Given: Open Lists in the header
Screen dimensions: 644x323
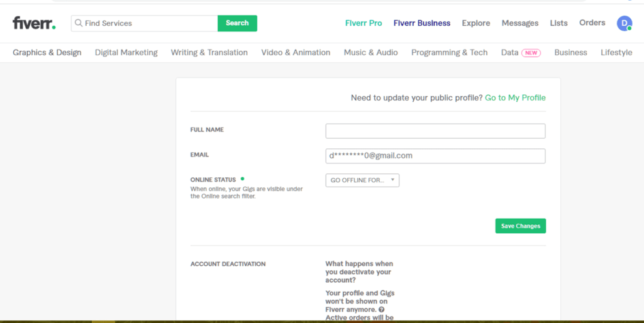Looking at the screenshot, I should [558, 23].
